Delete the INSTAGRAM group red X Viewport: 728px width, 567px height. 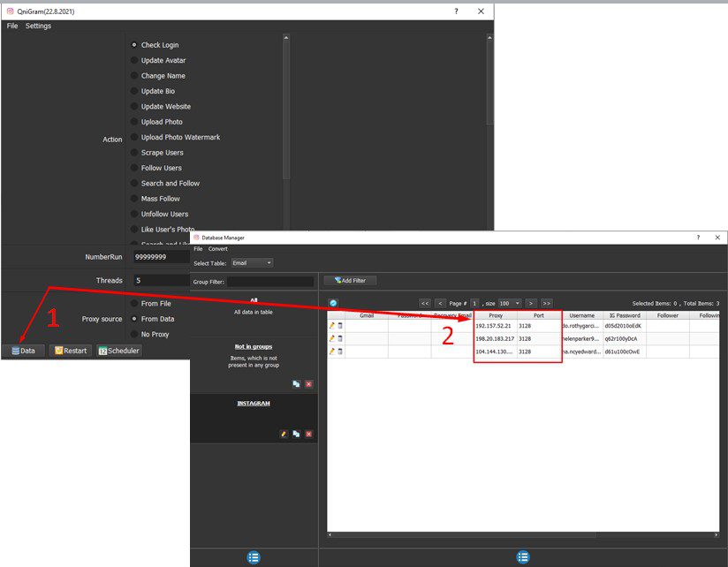coord(308,434)
